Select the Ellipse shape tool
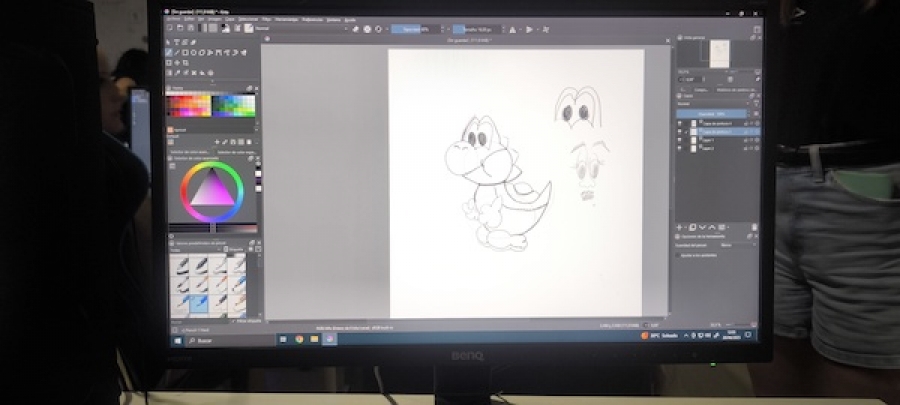Viewport: 900px width, 405px height. (193, 52)
